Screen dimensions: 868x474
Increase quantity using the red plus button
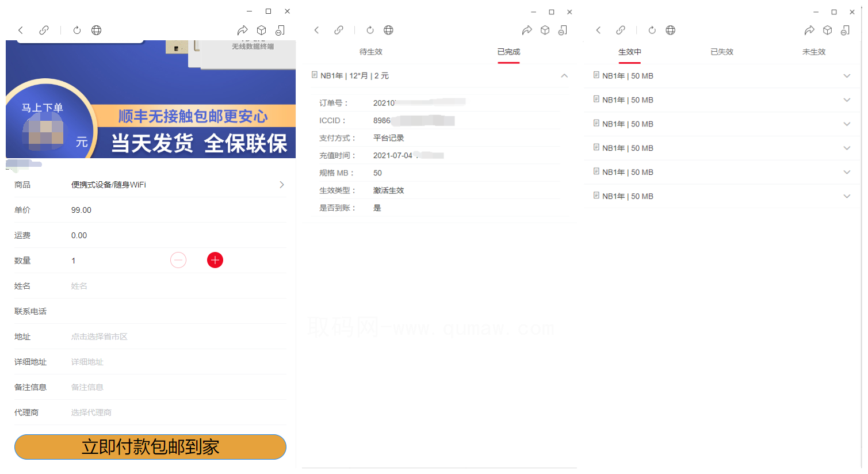click(x=215, y=259)
